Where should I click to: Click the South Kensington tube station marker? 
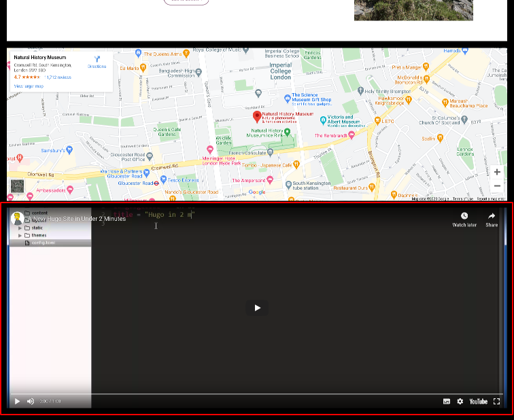[x=288, y=184]
